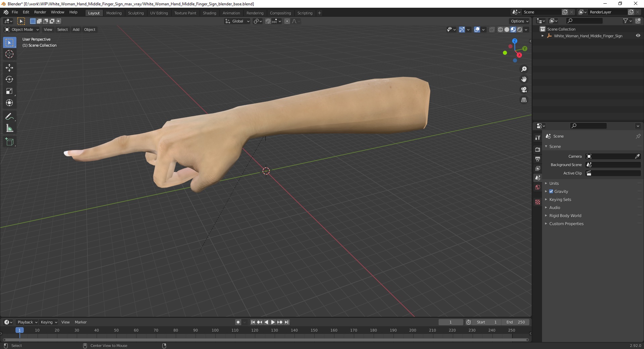644x349 pixels.
Task: Expand the Custom Properties panel
Action: click(x=566, y=223)
